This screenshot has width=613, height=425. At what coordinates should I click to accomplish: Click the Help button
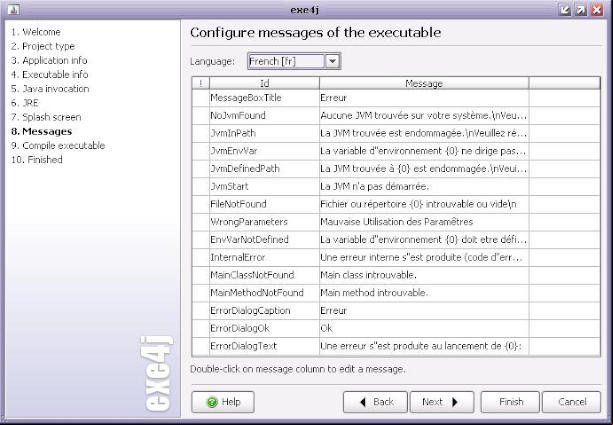click(x=223, y=402)
